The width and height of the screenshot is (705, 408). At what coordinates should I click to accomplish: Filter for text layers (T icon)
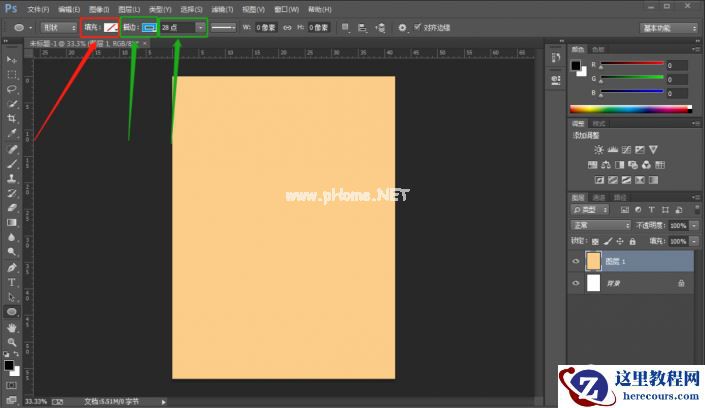(x=651, y=210)
